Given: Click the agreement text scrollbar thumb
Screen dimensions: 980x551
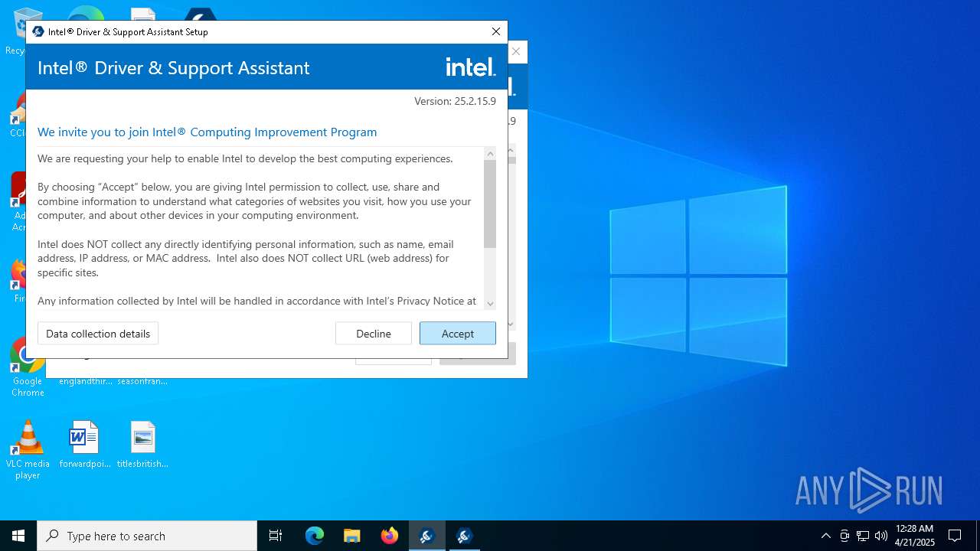Looking at the screenshot, I should [490, 204].
